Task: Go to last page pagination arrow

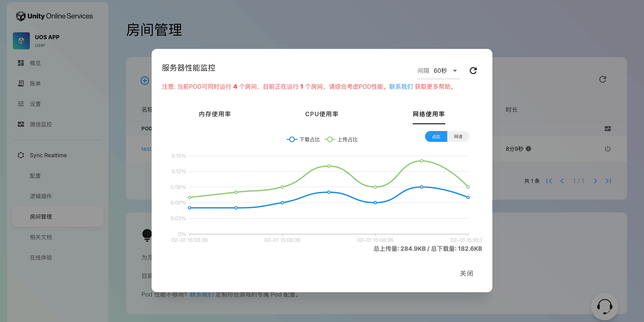Action: click(x=608, y=181)
